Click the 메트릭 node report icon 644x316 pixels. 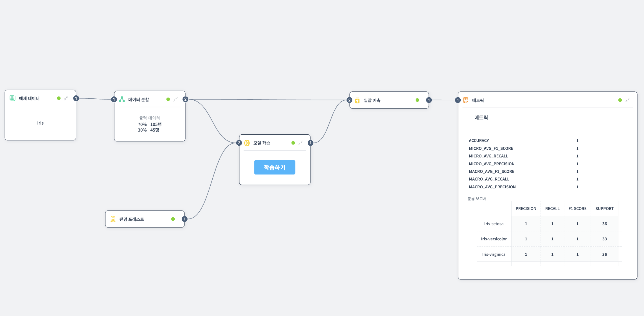466,100
